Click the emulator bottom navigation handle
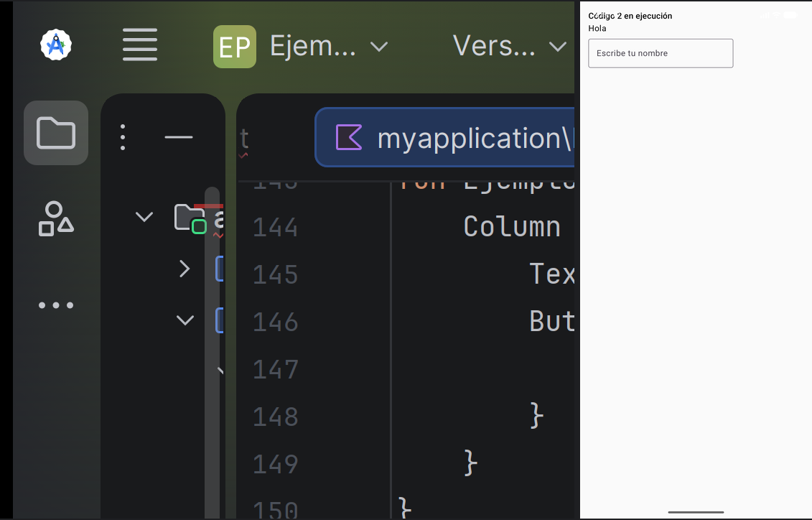This screenshot has height=520, width=812. [696, 512]
